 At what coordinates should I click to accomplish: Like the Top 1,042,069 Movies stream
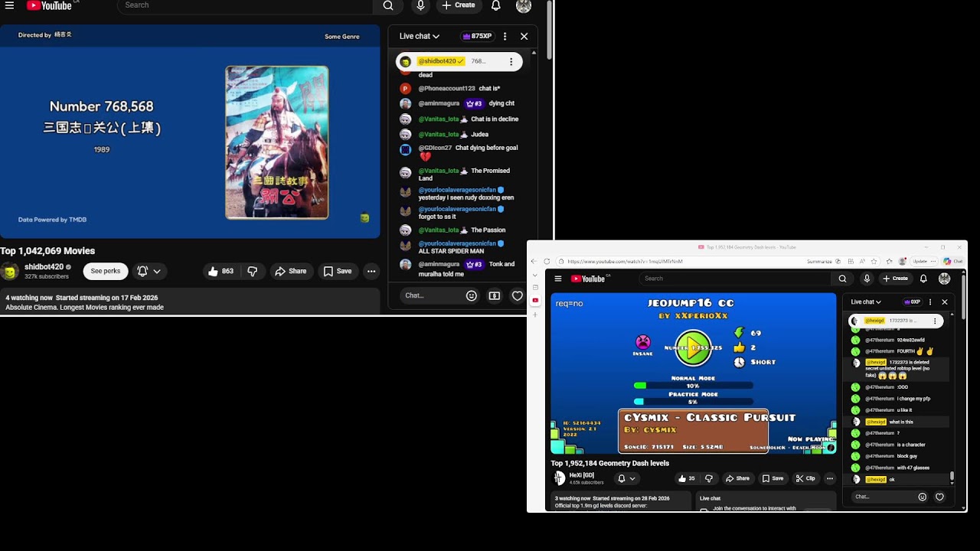tap(221, 271)
